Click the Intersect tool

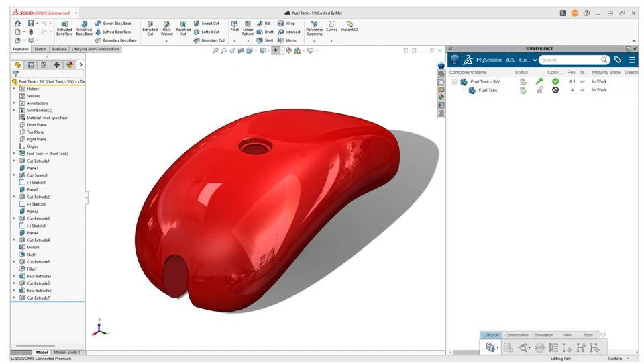point(289,32)
